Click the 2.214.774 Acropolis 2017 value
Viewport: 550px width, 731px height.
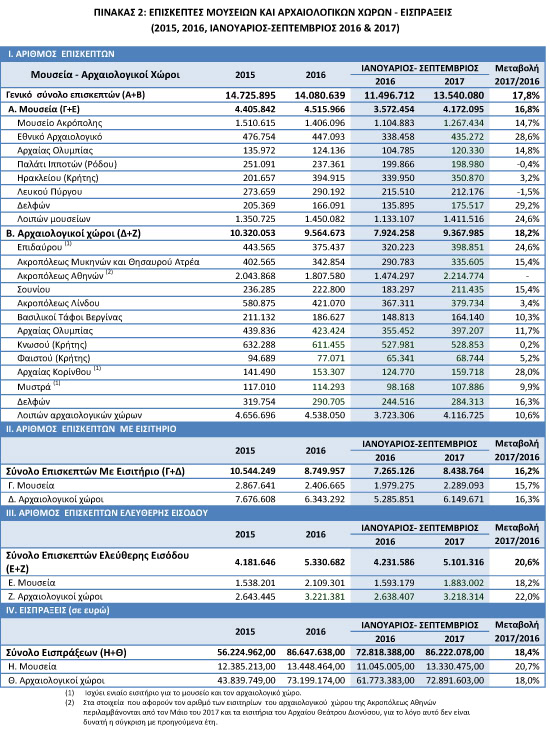[463, 276]
